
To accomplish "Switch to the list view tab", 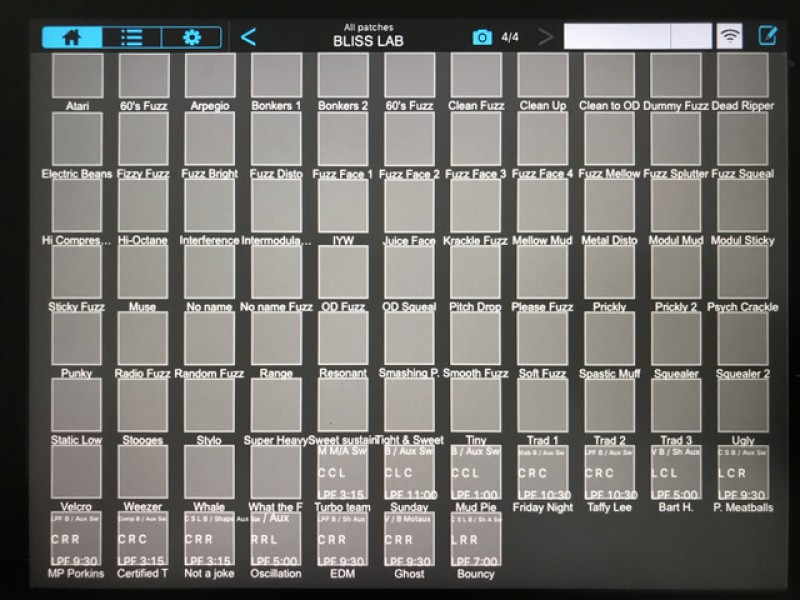I will [131, 38].
